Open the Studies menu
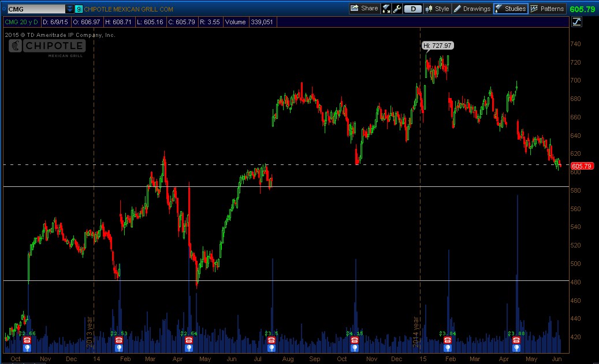The height and width of the screenshot is (364, 599). [x=511, y=9]
